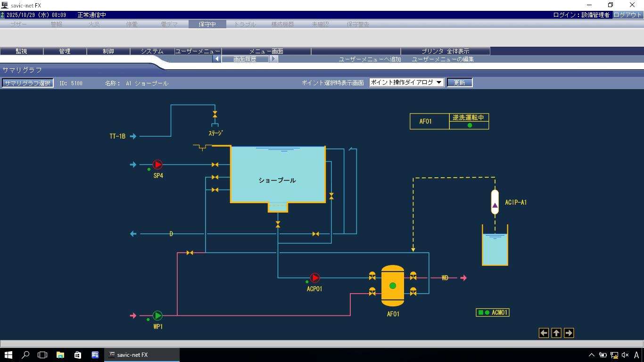Open File Explorer from the taskbar
Screen dimensions: 644x362
click(60, 355)
